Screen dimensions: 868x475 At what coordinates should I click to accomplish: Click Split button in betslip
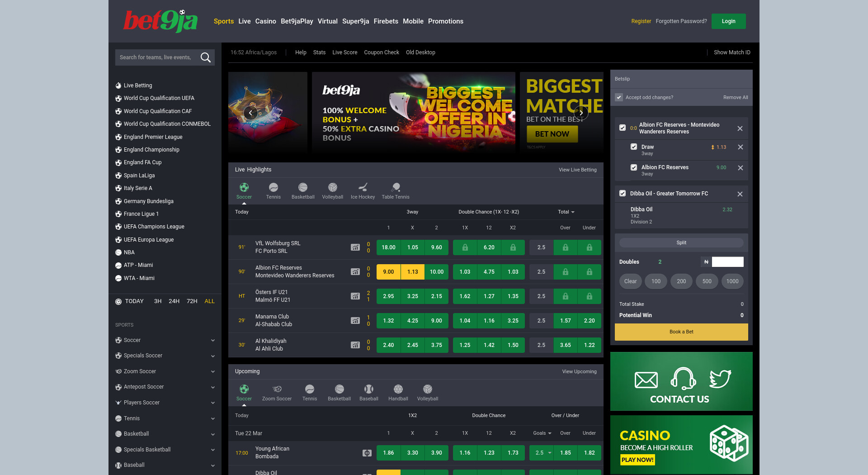pyautogui.click(x=681, y=243)
